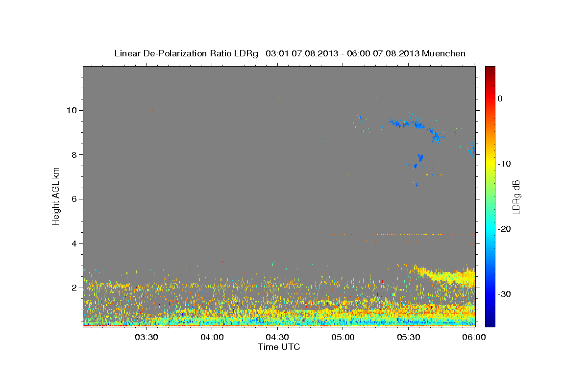Click the height tick label 2
Viewport: 588px width, 392px height.
click(x=74, y=288)
